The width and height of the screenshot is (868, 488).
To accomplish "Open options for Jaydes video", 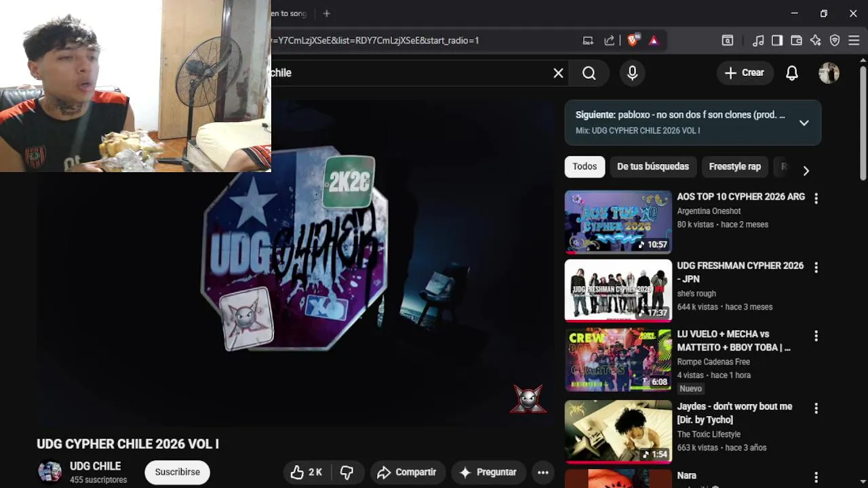I will click(816, 409).
